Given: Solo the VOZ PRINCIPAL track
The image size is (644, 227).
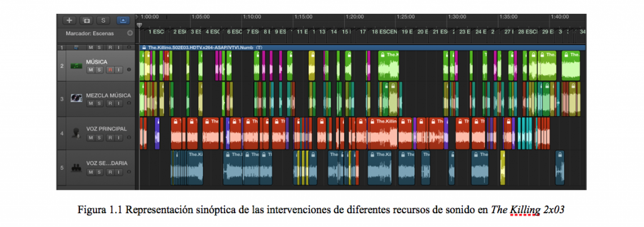Looking at the screenshot, I should [x=99, y=137].
